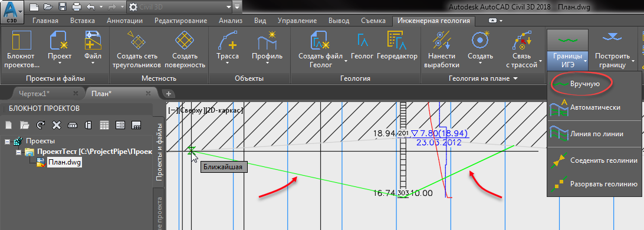Open the Трасса tool dropdown
The image size is (644, 230).
(227, 48)
